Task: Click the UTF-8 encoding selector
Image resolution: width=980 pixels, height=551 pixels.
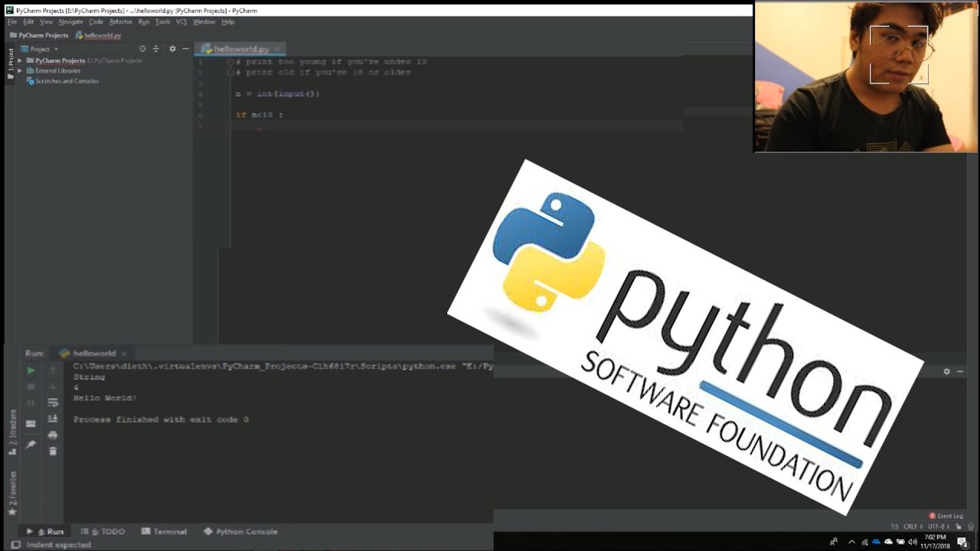Action: (x=937, y=527)
